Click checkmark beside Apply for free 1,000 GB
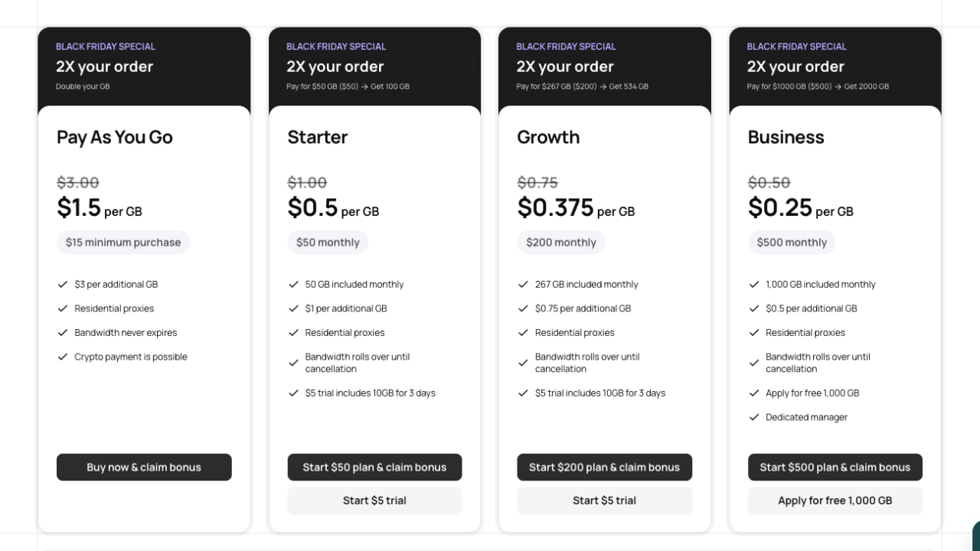This screenshot has height=551, width=980. pos(754,393)
